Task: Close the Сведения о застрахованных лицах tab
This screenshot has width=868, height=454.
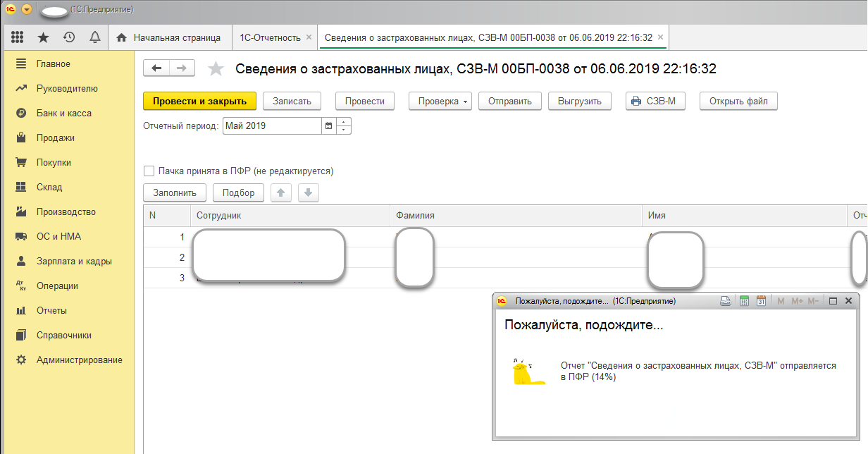Action: pyautogui.click(x=660, y=37)
